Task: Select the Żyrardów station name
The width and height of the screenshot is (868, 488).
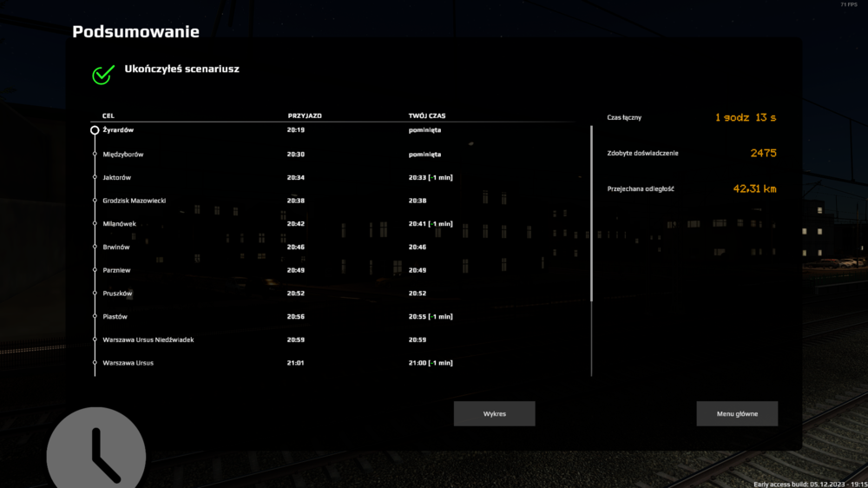Action: point(118,130)
